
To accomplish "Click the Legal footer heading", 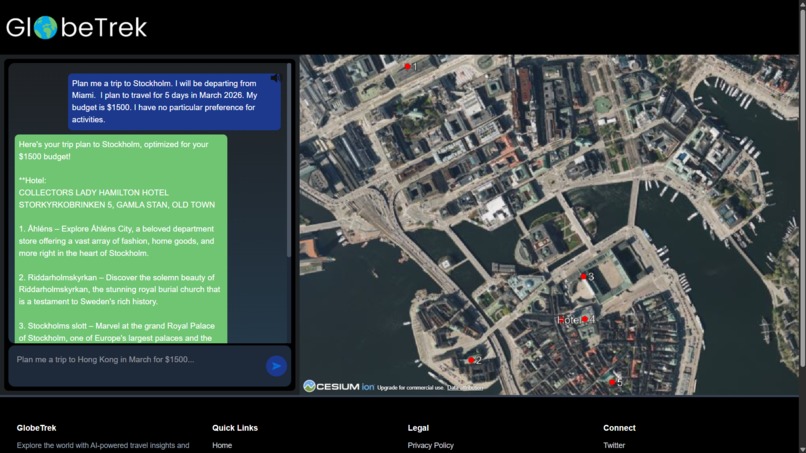I will pyautogui.click(x=418, y=428).
